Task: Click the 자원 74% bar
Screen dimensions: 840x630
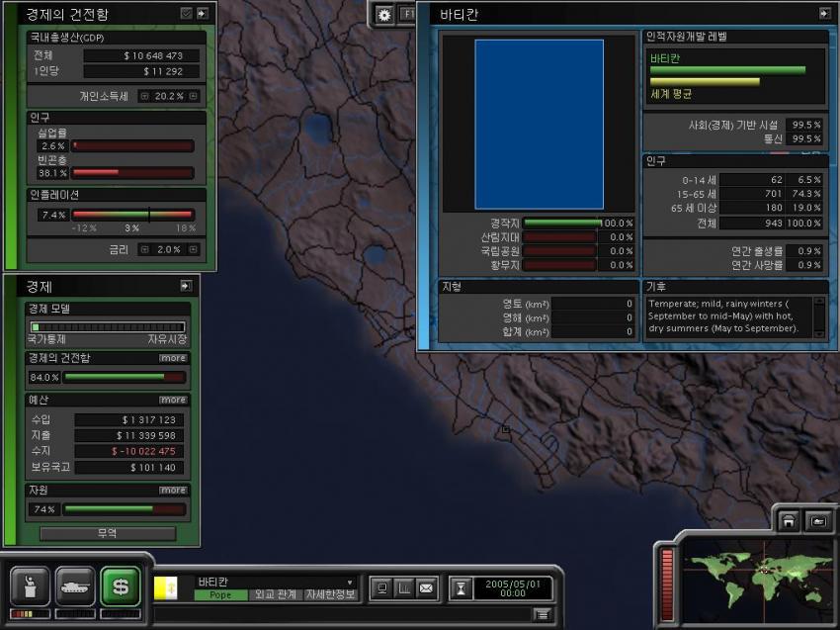Action: (x=125, y=509)
